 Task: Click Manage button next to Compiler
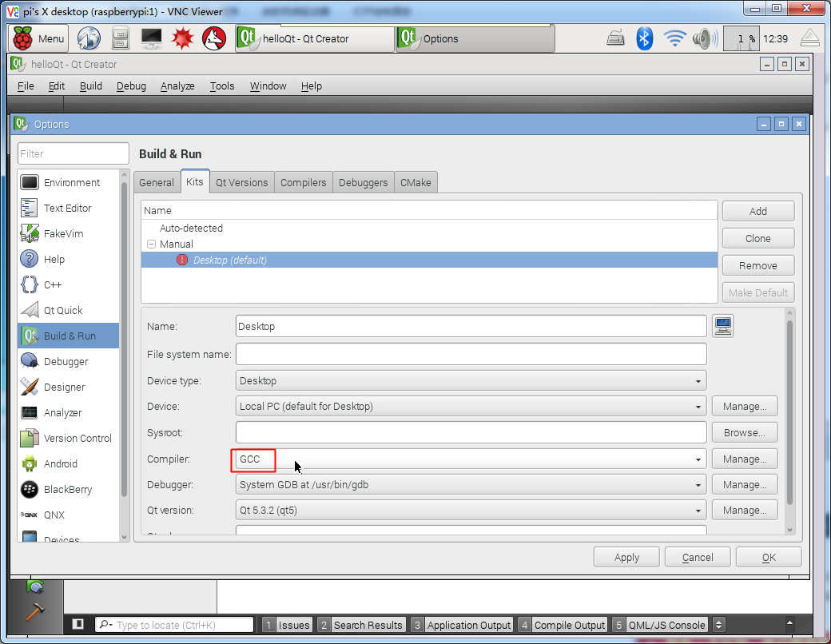pyautogui.click(x=745, y=459)
